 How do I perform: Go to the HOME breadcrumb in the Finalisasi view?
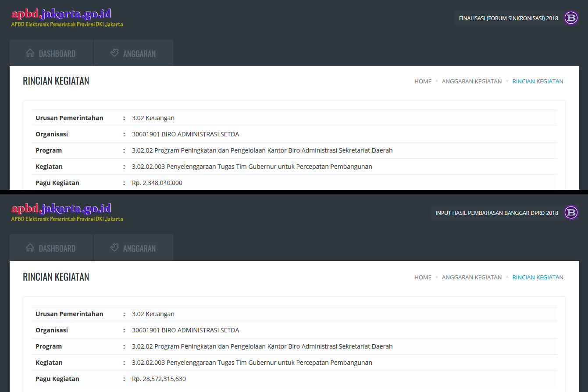pyautogui.click(x=423, y=82)
